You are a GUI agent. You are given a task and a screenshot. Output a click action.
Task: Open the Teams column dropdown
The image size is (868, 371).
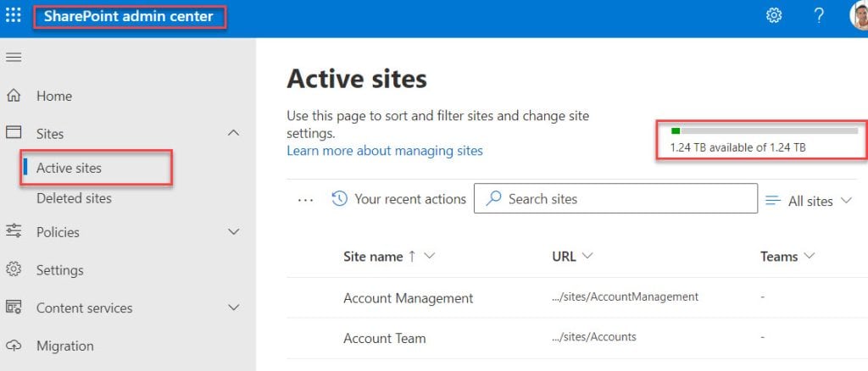[809, 256]
